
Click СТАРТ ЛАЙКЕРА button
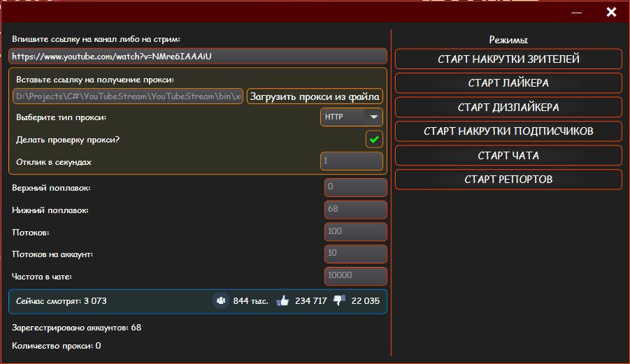508,83
